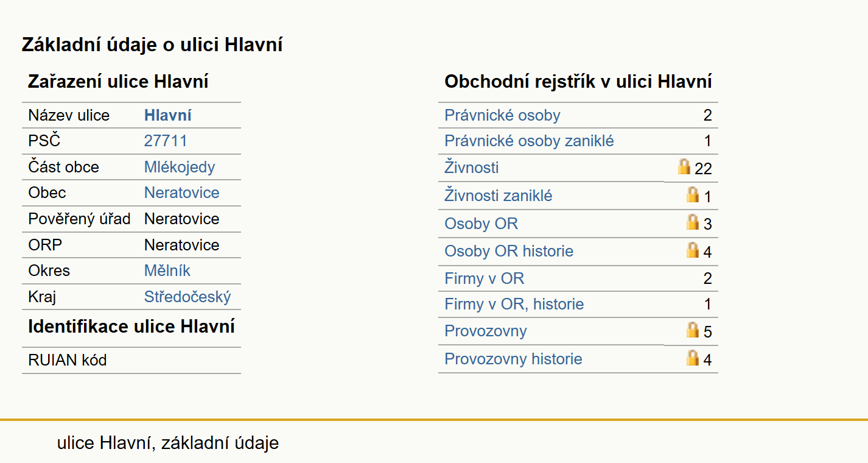Click the lock icon beside Živnosti count

pyautogui.click(x=684, y=166)
